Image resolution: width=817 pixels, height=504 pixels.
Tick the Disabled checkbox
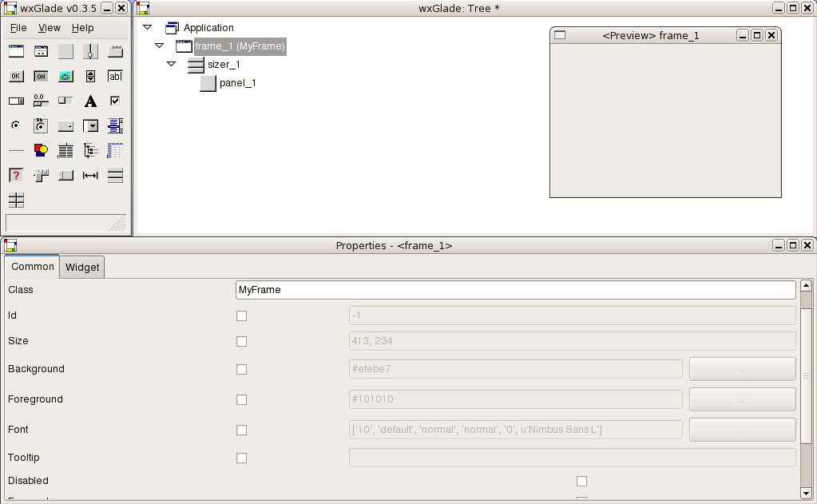[x=581, y=481]
